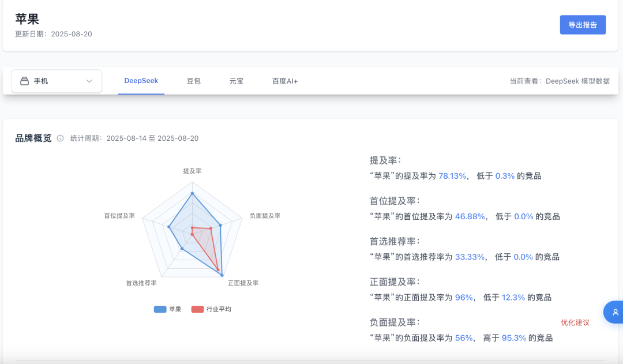This screenshot has width=623, height=364.
Task: Click the 当前查看 DeepSeek 模型数据 label
Action: pyautogui.click(x=560, y=81)
